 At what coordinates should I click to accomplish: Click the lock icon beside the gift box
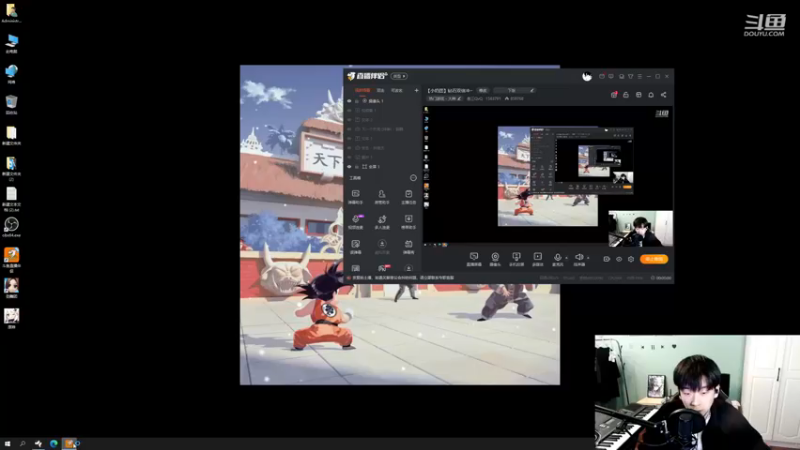pyautogui.click(x=626, y=95)
